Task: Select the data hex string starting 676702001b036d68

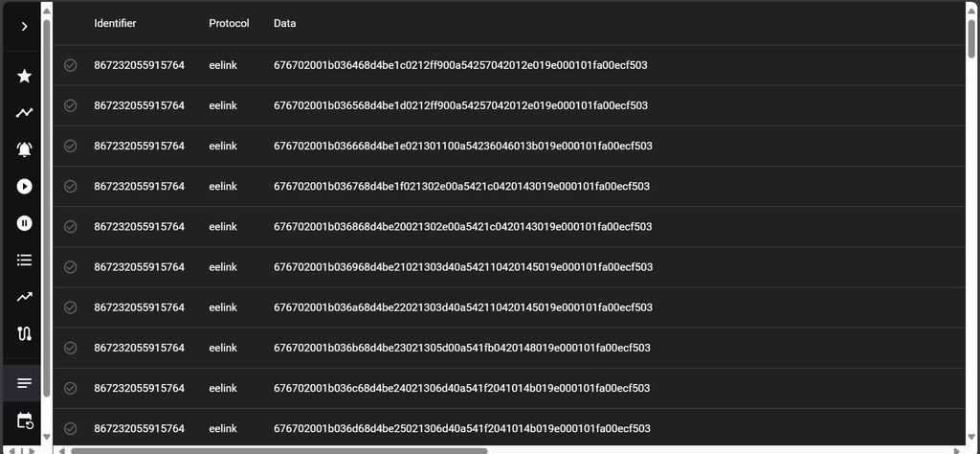Action: [x=462, y=428]
